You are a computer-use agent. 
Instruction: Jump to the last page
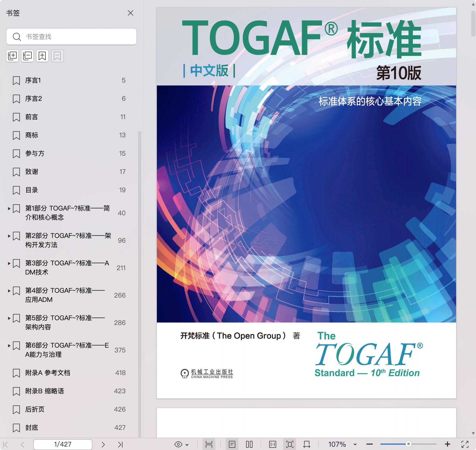coord(120,444)
